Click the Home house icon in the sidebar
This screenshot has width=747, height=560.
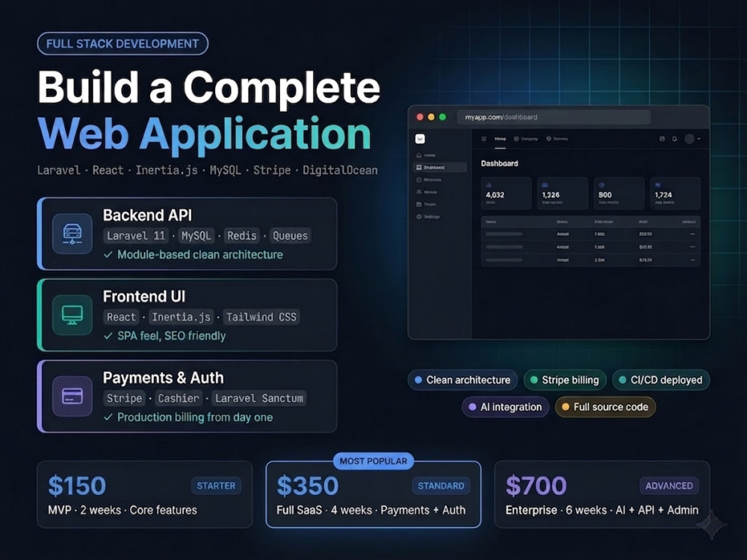point(419,155)
